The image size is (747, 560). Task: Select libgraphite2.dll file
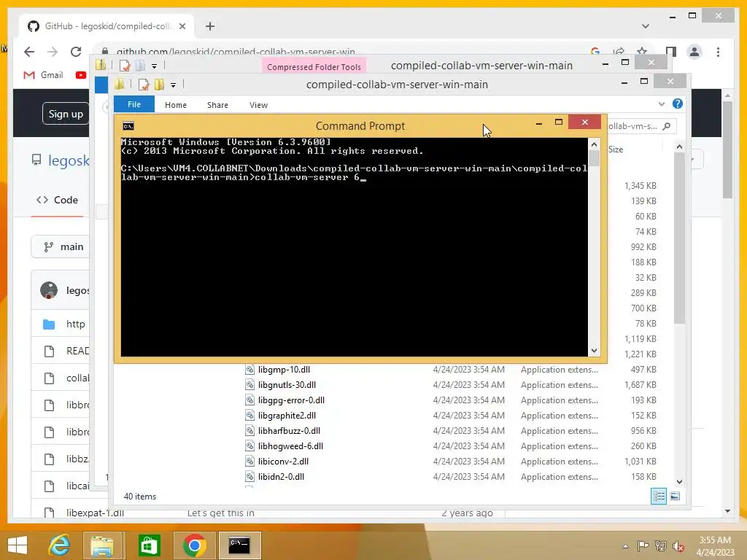pos(287,415)
